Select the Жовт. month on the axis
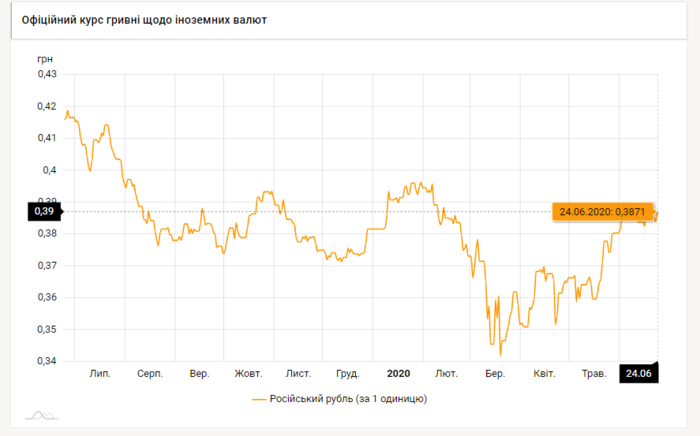700x436 pixels. pos(248,373)
